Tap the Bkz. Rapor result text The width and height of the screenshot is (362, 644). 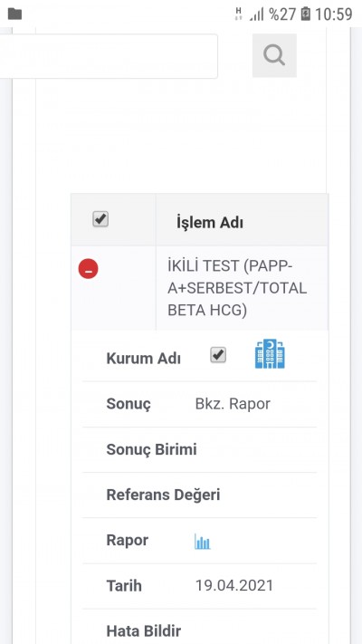(233, 404)
